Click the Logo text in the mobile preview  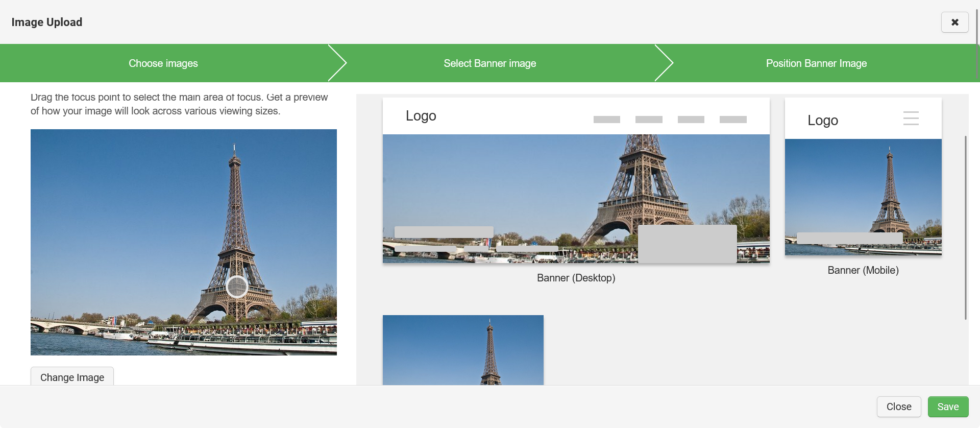tap(822, 121)
